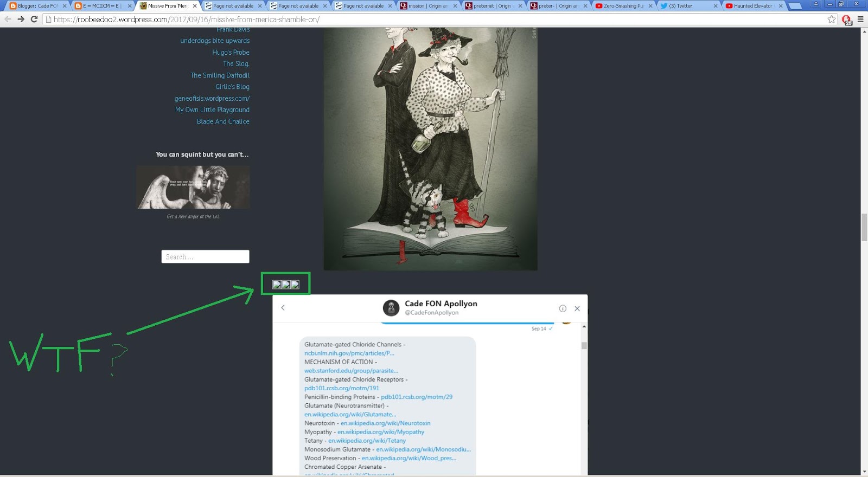Screen dimensions: 868x477
Task: Open The Slog. link
Action: 236,64
